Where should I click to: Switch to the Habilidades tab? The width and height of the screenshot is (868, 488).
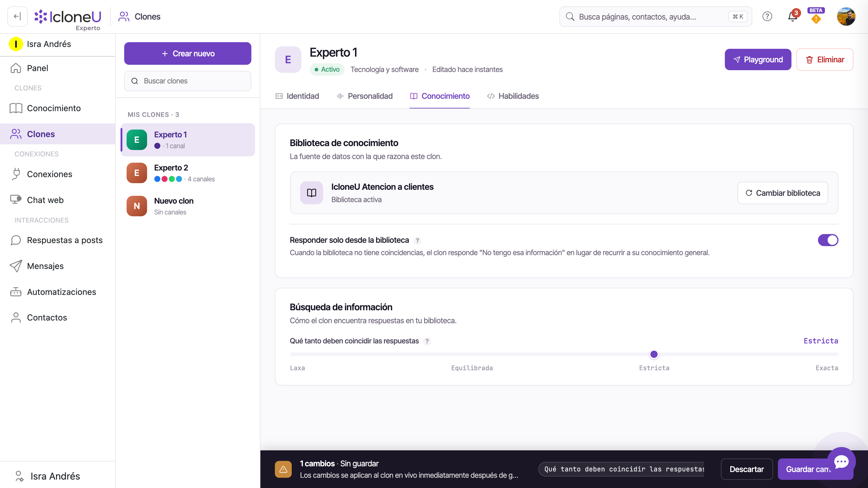[x=513, y=96]
